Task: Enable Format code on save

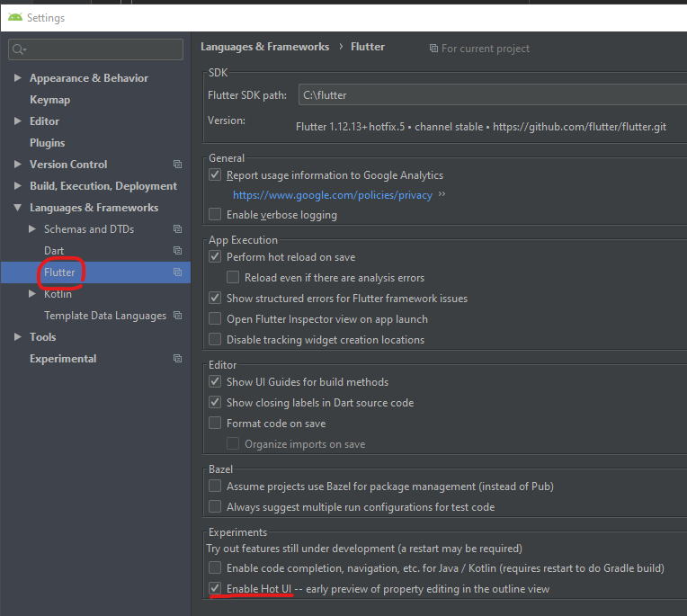Action: pos(215,423)
